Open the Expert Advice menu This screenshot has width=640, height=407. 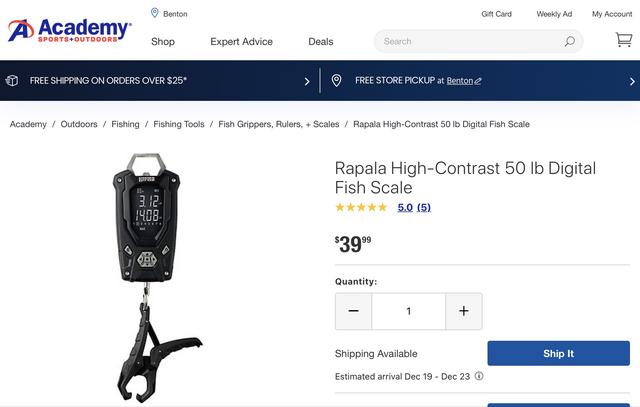pos(241,42)
